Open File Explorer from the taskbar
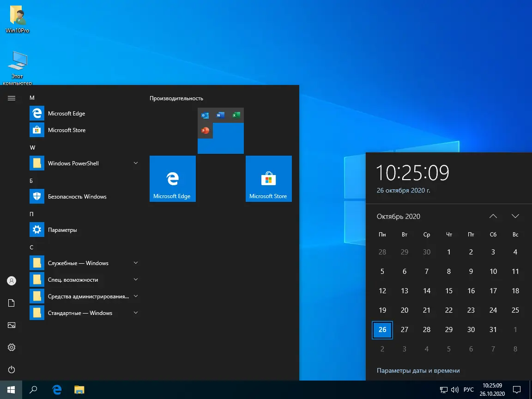Image resolution: width=532 pixels, height=399 pixels. coord(79,389)
